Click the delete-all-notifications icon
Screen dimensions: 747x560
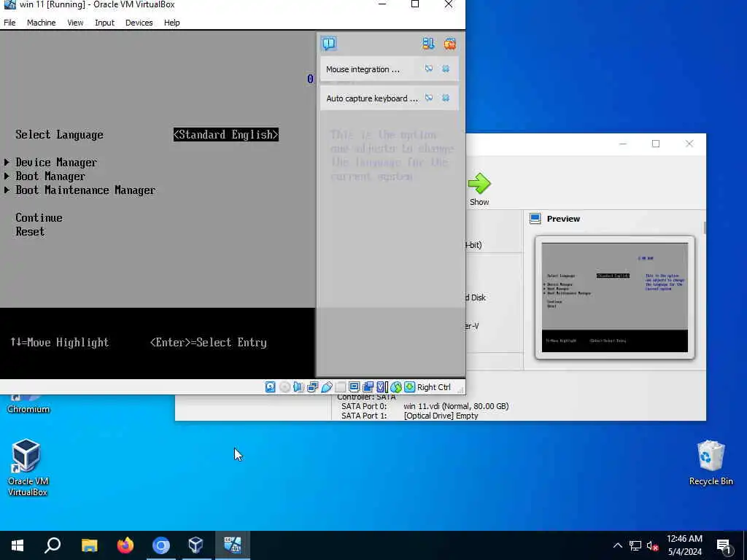click(449, 44)
